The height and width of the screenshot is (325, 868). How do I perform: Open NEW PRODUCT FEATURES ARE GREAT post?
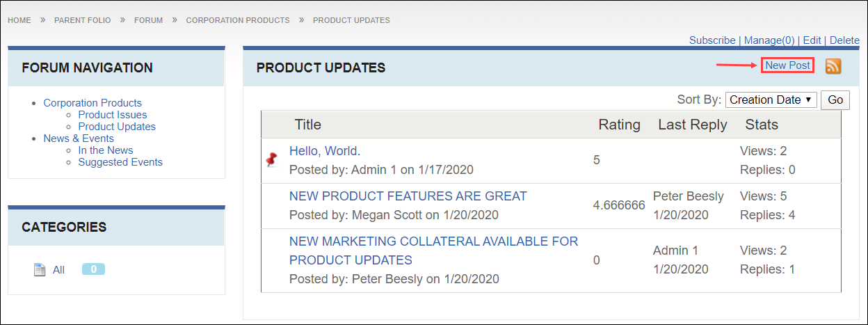[408, 196]
